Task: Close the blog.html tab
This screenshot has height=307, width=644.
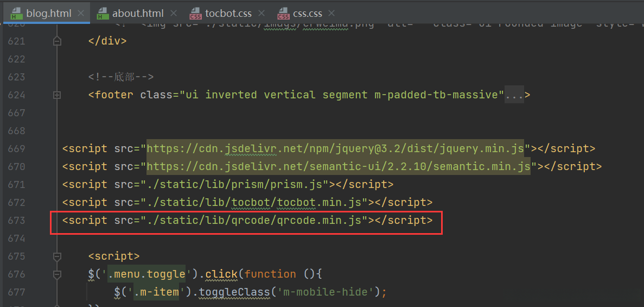Action: (x=80, y=13)
